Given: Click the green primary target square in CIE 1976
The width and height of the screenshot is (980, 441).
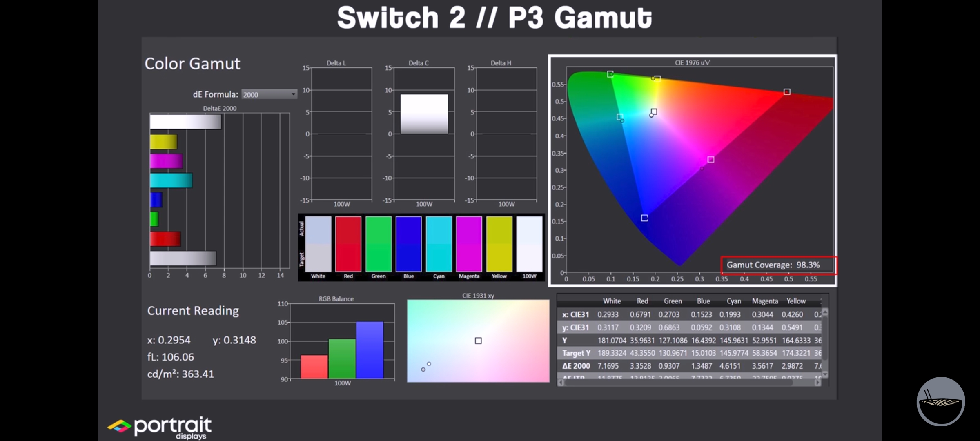Looking at the screenshot, I should tap(610, 74).
